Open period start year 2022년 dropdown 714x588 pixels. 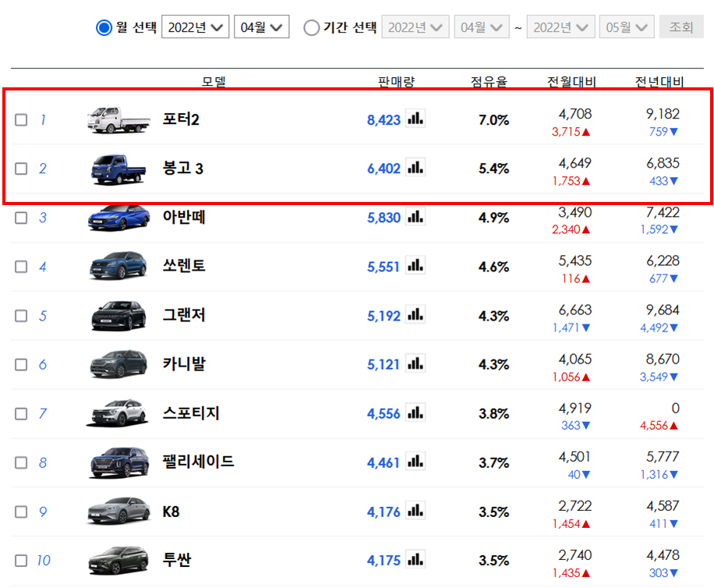tap(415, 27)
